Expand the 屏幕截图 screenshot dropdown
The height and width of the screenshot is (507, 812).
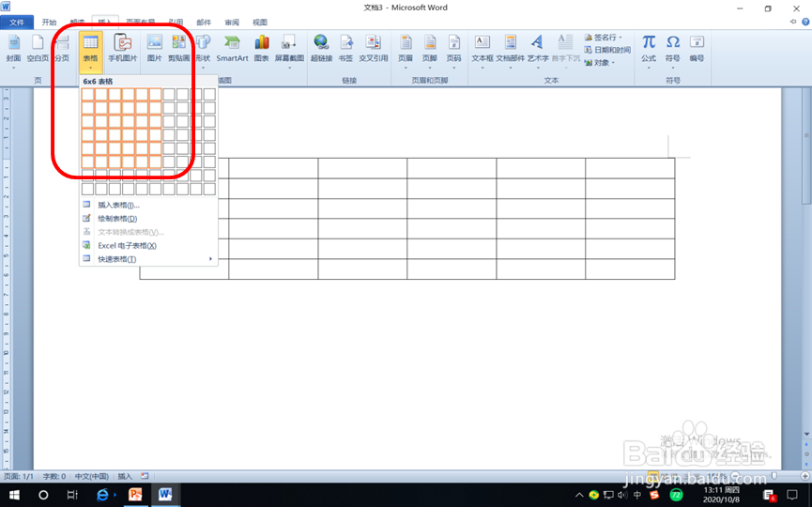point(289,68)
